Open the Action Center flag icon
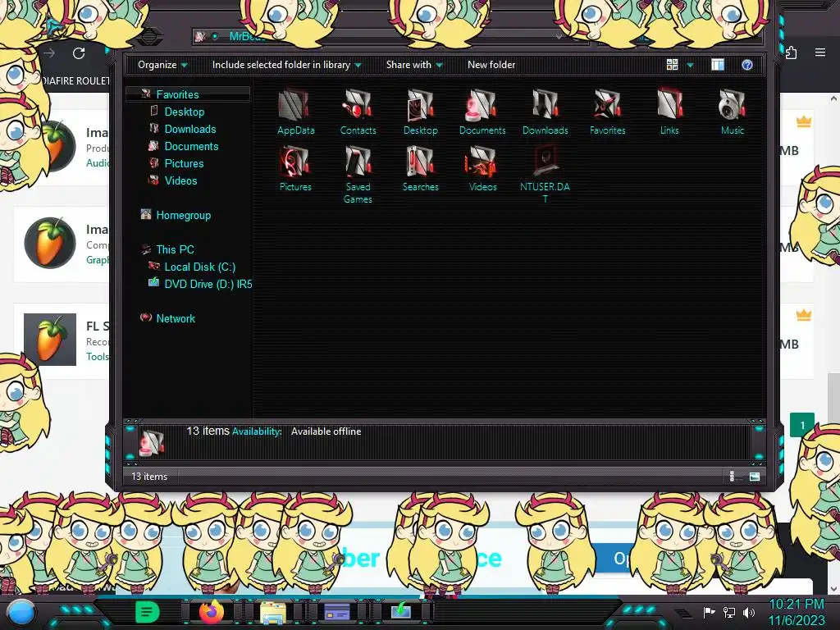This screenshot has width=840, height=630. [x=710, y=612]
